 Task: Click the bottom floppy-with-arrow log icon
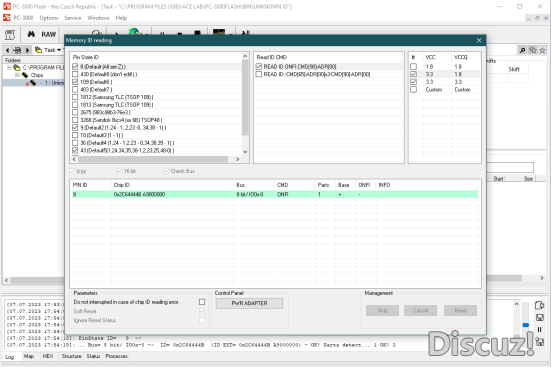[539, 341]
